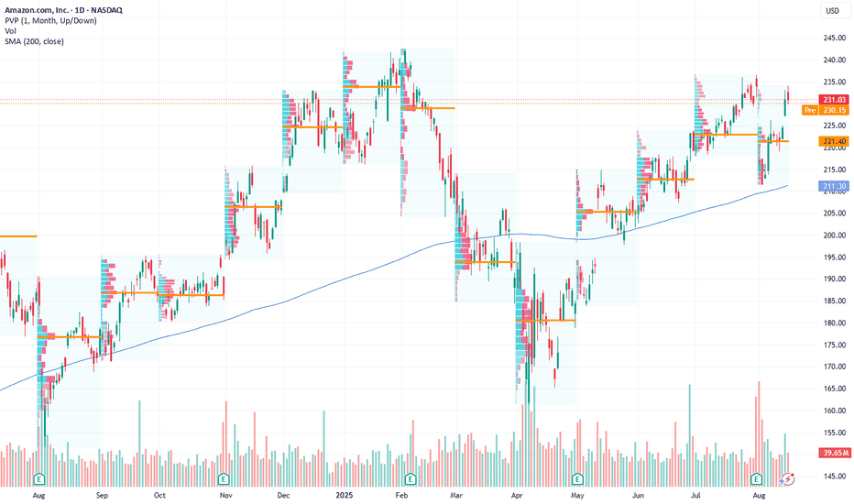The image size is (854, 504).
Task: Open the USD currency selector
Action: tap(832, 10)
